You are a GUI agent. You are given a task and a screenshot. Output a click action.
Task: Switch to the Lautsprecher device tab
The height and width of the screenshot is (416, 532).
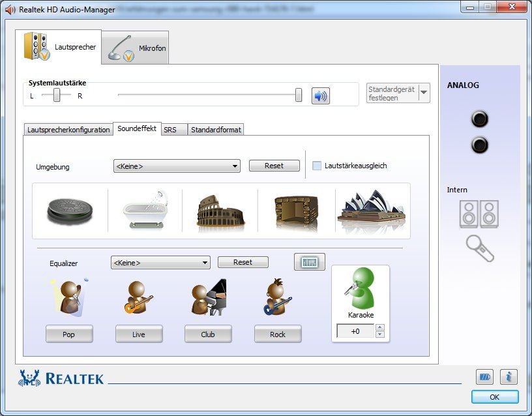click(x=60, y=46)
